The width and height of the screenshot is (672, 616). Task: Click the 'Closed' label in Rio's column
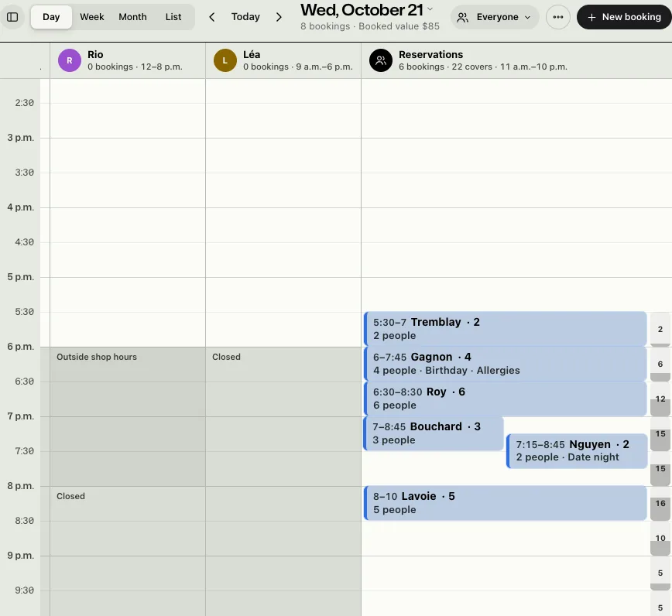tap(70, 496)
